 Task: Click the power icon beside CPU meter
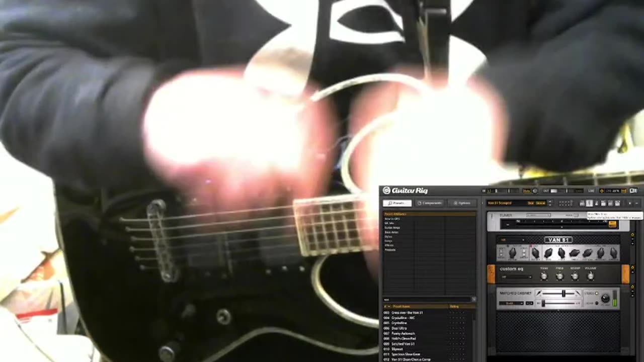click(x=602, y=191)
